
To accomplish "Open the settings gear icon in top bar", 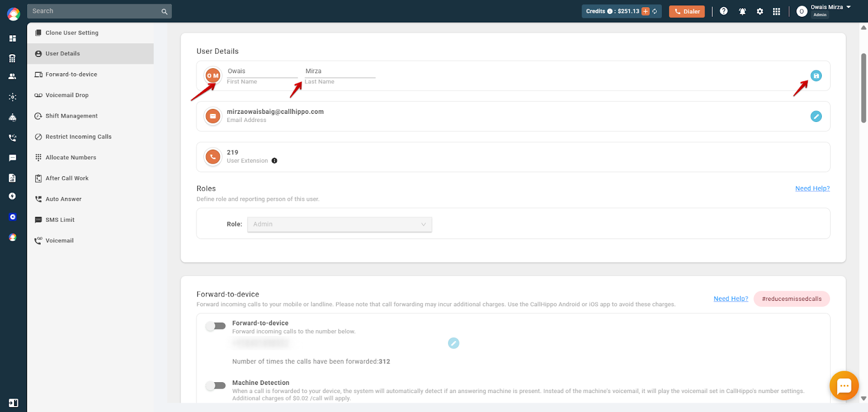I will click(x=760, y=11).
